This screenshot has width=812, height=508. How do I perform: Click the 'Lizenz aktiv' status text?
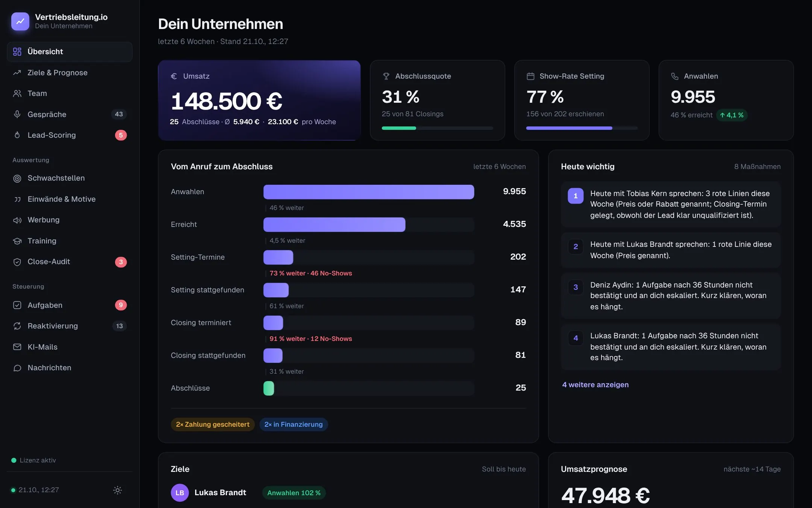coord(38,460)
